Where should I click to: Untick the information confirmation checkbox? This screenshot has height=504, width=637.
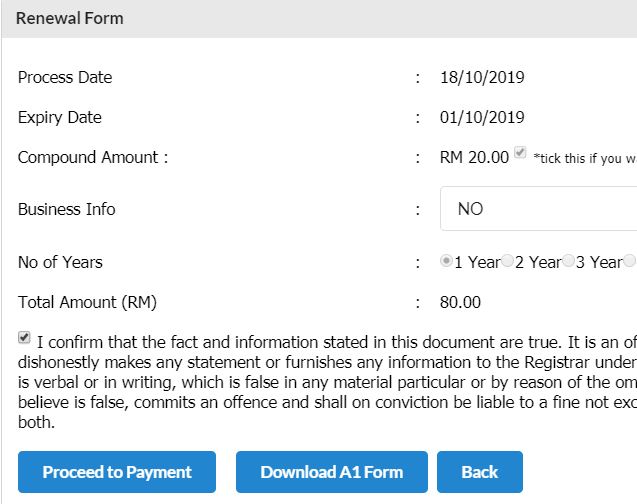[x=24, y=338]
